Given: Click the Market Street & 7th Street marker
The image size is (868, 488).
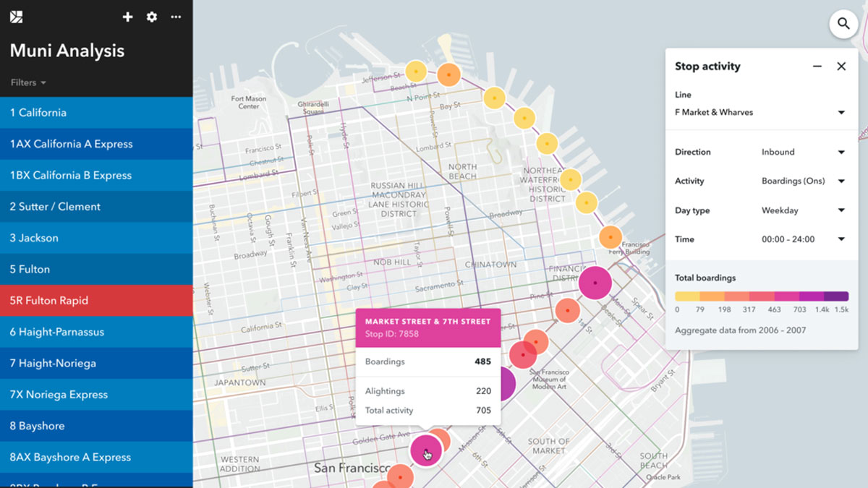Looking at the screenshot, I should 425,450.
